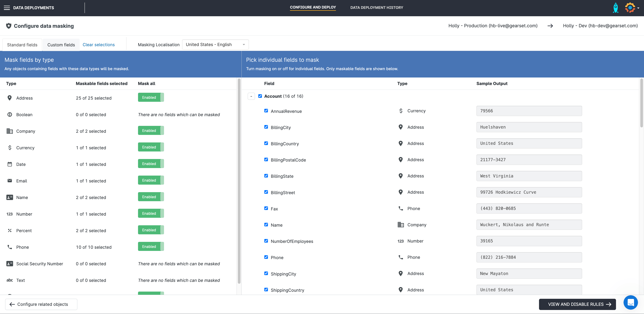Open the hamburger navigation menu
Screen dimensions: 644x314
pyautogui.click(x=7, y=8)
